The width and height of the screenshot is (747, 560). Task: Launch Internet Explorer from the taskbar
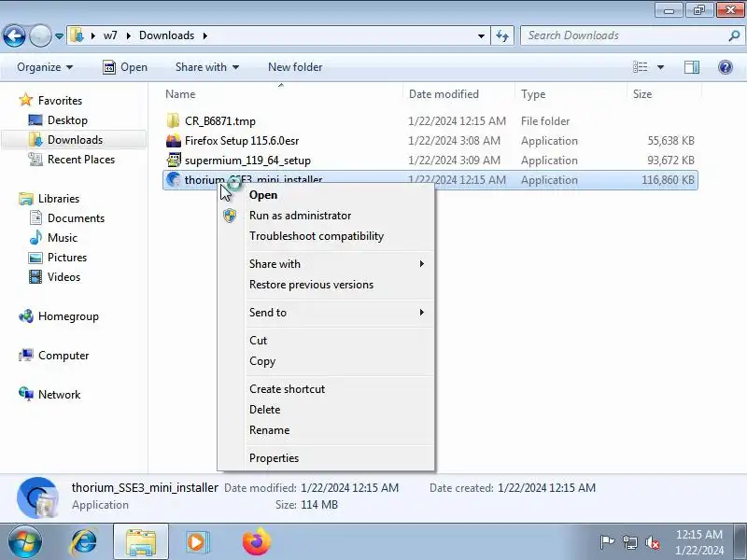(x=84, y=542)
